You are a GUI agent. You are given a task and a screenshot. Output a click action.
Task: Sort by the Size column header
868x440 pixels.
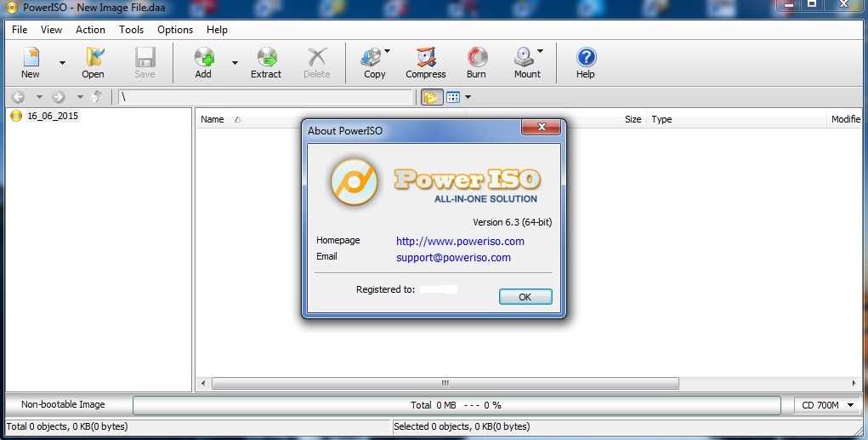tap(633, 119)
